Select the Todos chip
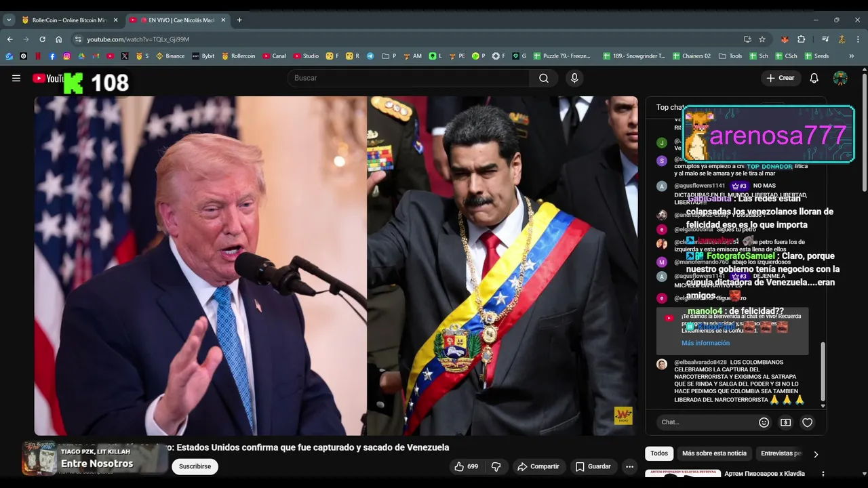This screenshot has width=868, height=488. [x=659, y=453]
